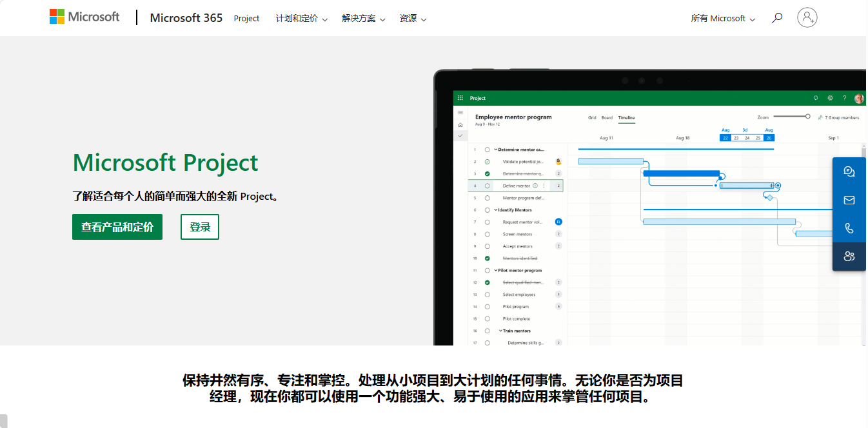Click the Microsoft Project heading
Screen dimensions: 868x428
(x=166, y=162)
